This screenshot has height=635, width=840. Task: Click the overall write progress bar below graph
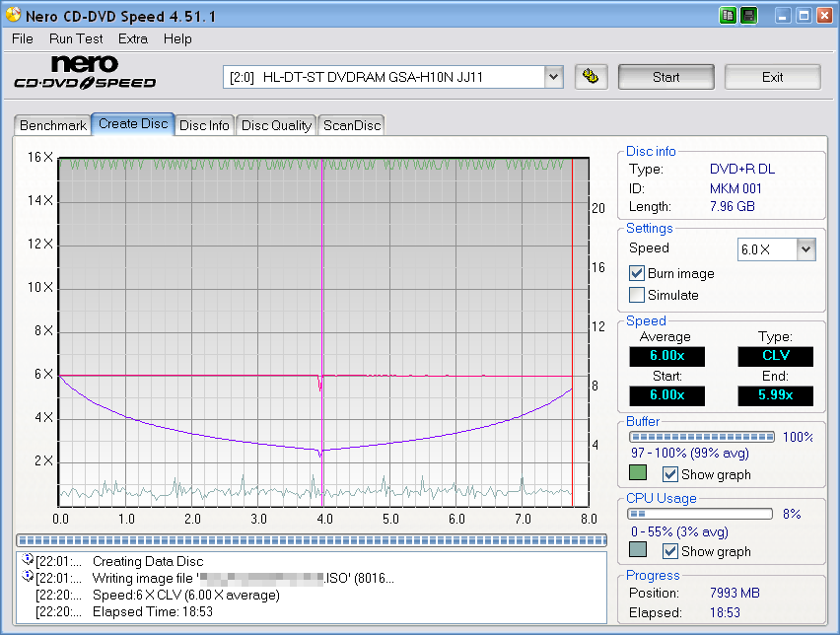[312, 540]
